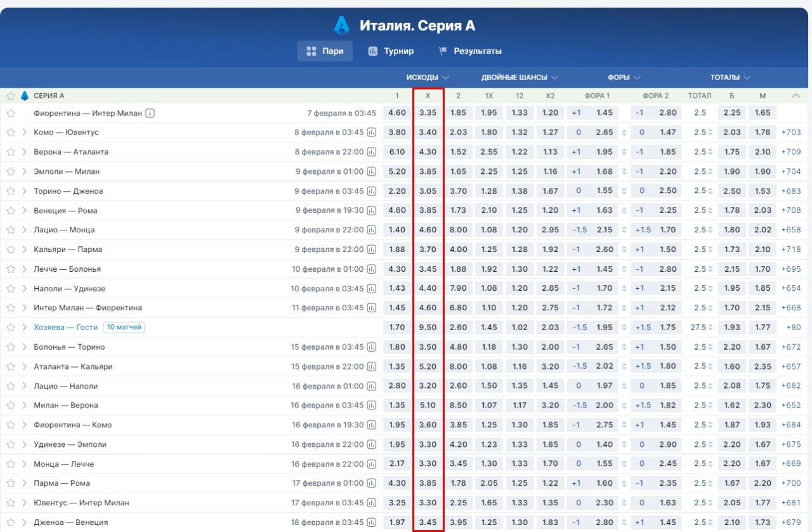This screenshot has width=812, height=532.
Task: Star the Фиорентина — Интер Милан match
Action: click(x=11, y=114)
